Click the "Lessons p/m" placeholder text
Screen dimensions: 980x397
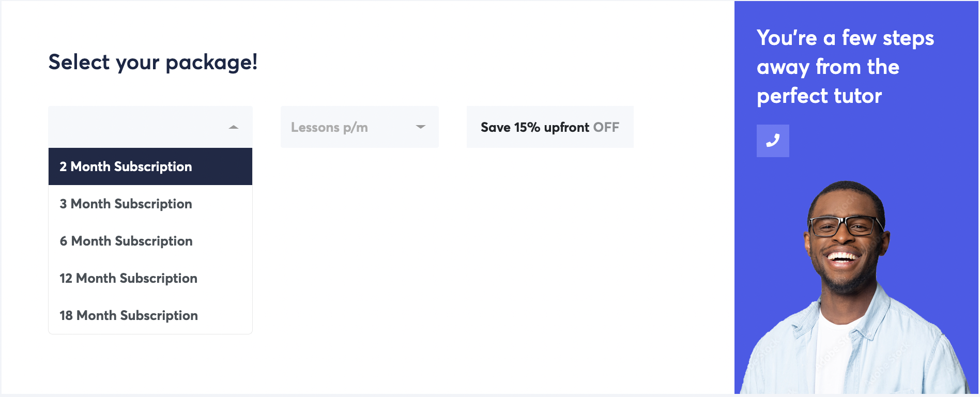[x=329, y=127]
